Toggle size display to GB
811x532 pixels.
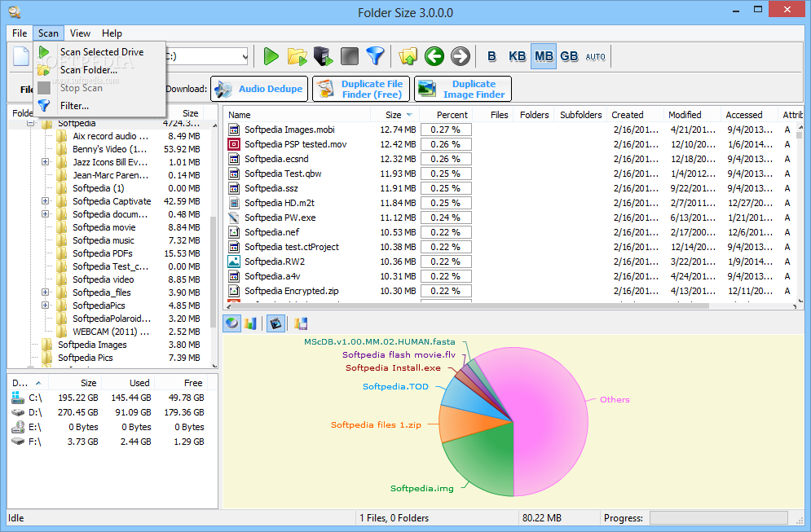pyautogui.click(x=569, y=56)
